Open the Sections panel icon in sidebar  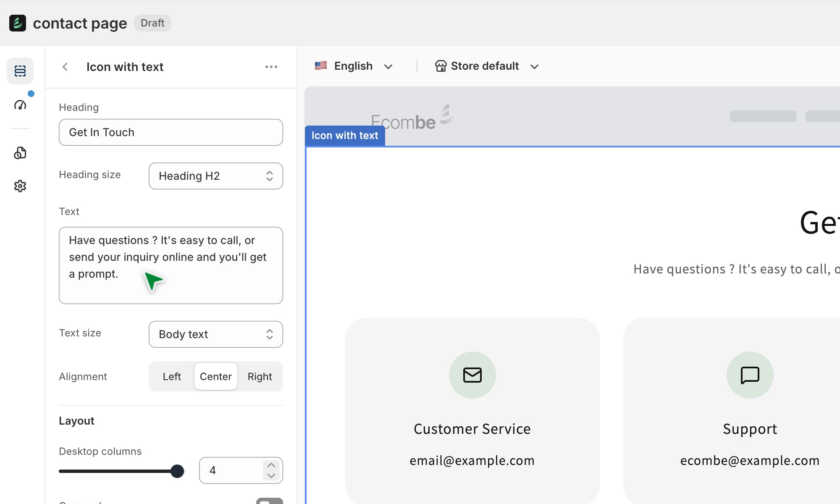pyautogui.click(x=20, y=71)
